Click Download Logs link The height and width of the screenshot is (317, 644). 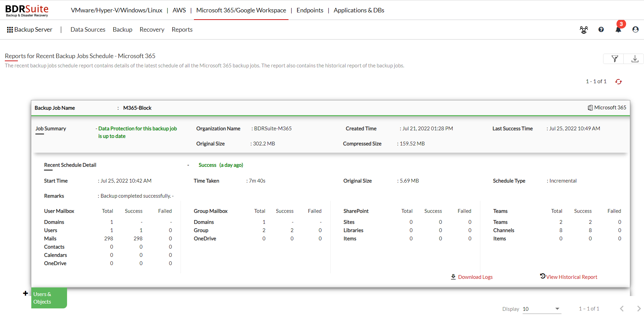tap(475, 277)
